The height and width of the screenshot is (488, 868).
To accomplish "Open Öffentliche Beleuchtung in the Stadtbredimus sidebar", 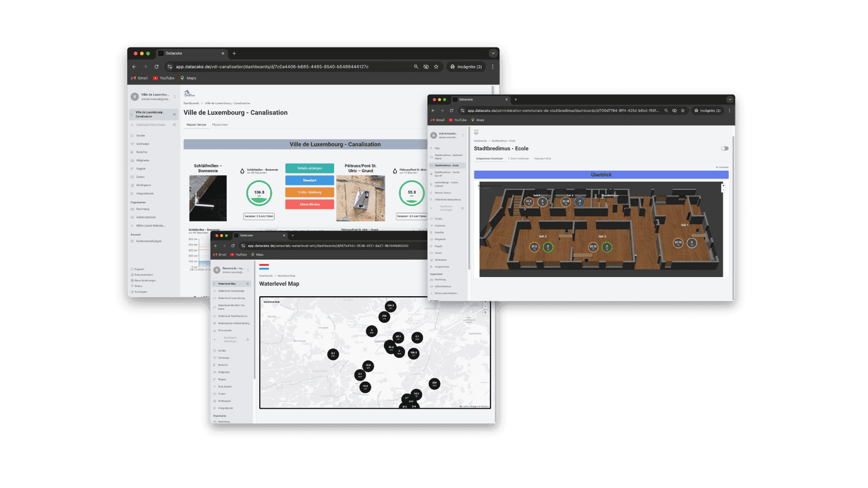I will [x=448, y=200].
